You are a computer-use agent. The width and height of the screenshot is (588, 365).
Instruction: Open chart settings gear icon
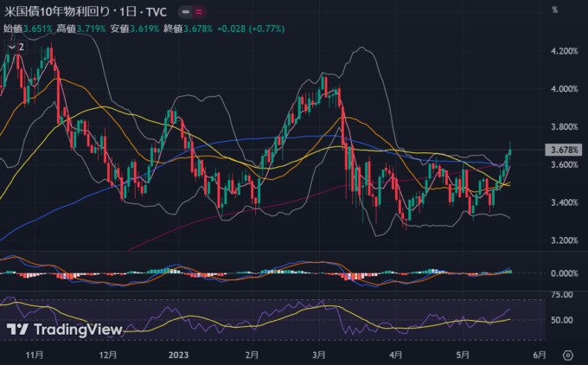coord(568,355)
